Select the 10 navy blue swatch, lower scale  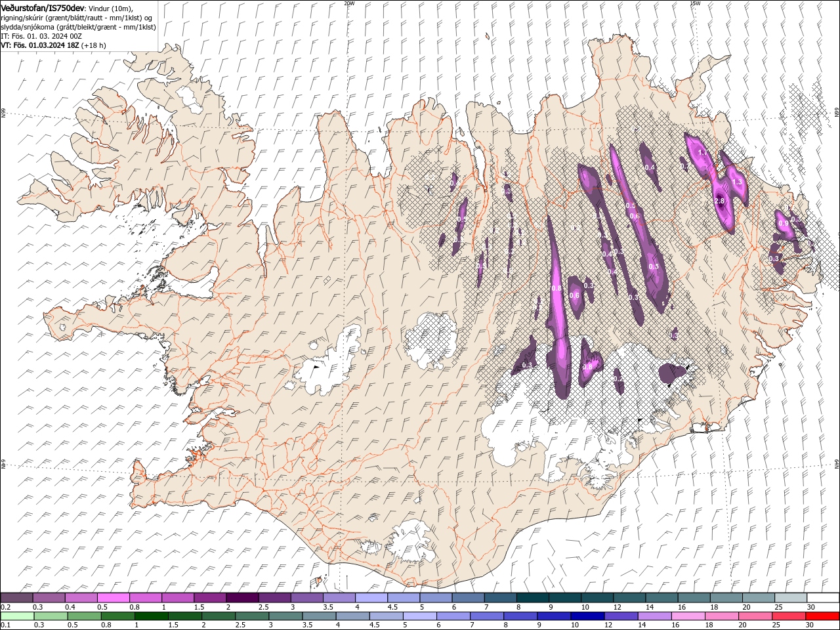tap(587, 616)
